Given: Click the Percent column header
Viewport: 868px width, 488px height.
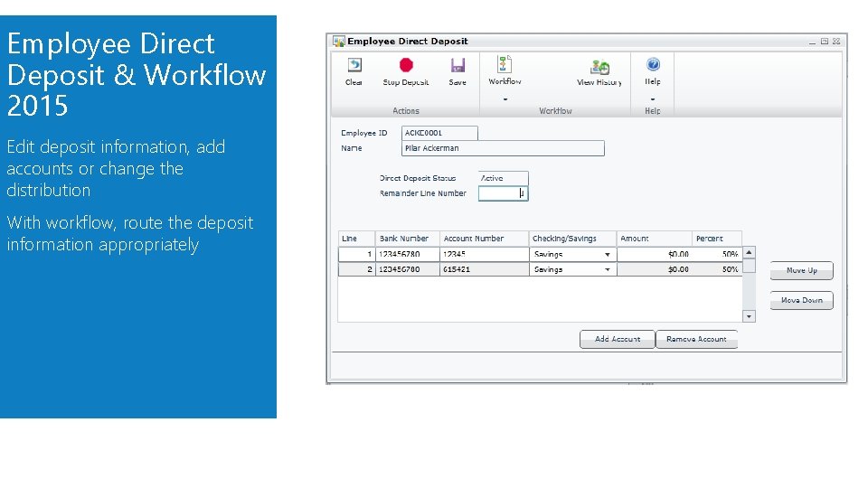Looking at the screenshot, I should click(717, 239).
